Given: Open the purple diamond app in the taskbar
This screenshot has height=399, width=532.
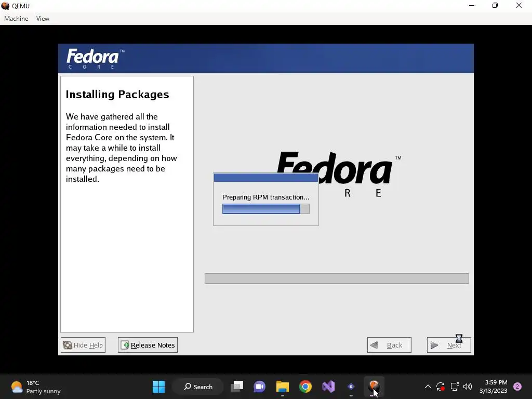Looking at the screenshot, I should 351,387.
